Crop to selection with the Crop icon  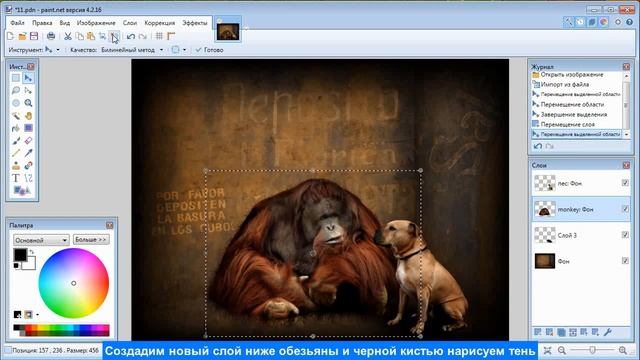point(102,36)
